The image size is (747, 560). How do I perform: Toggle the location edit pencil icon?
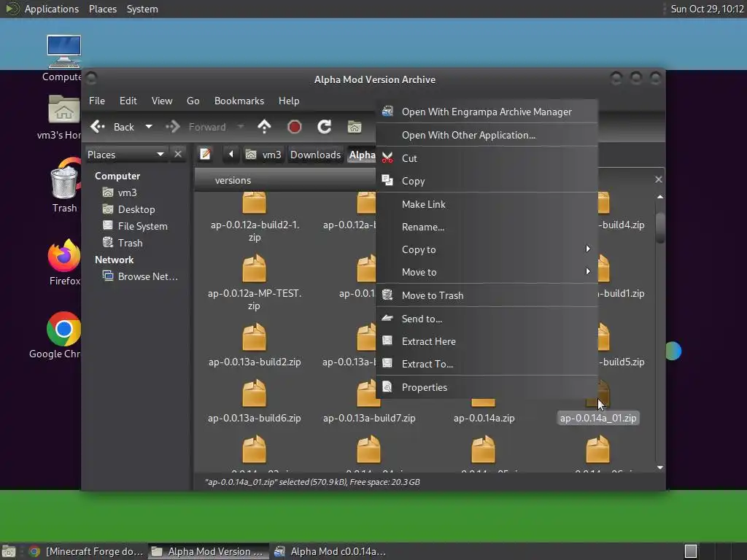[205, 155]
